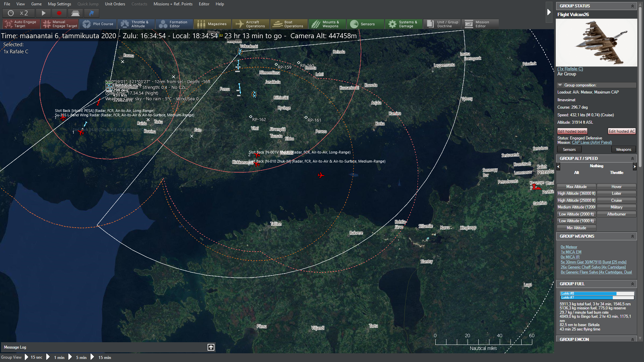Select Afterburner throttle setting
Viewport: 644px width, 362px height.
(x=616, y=214)
